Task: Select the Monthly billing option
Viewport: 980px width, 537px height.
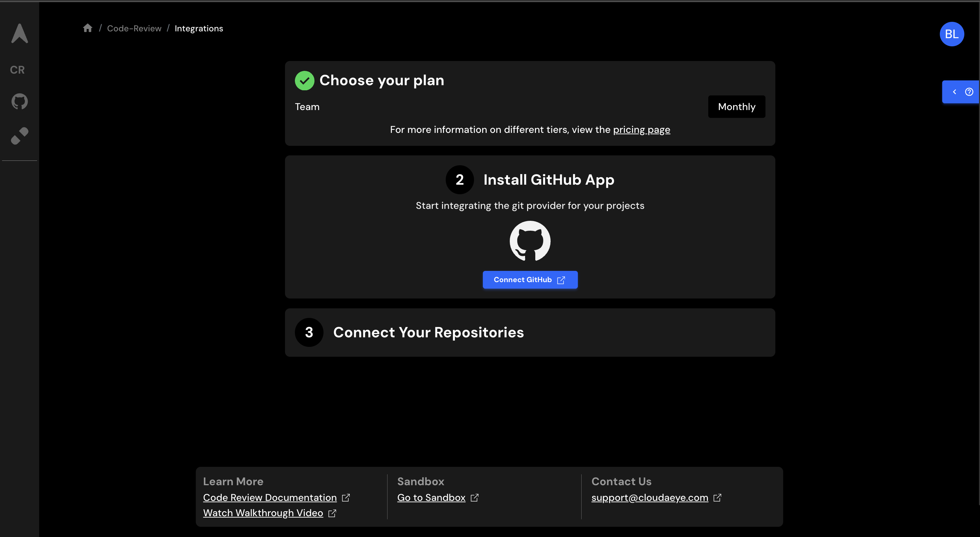Action: tap(736, 107)
